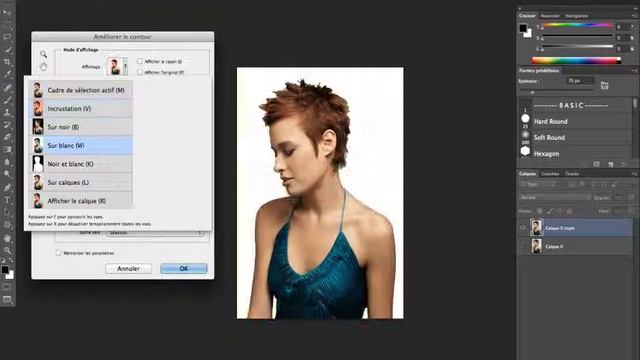Open brush preset manager icon beside Épaisseur
Image resolution: width=640 pixels, height=360 pixels.
(604, 85)
